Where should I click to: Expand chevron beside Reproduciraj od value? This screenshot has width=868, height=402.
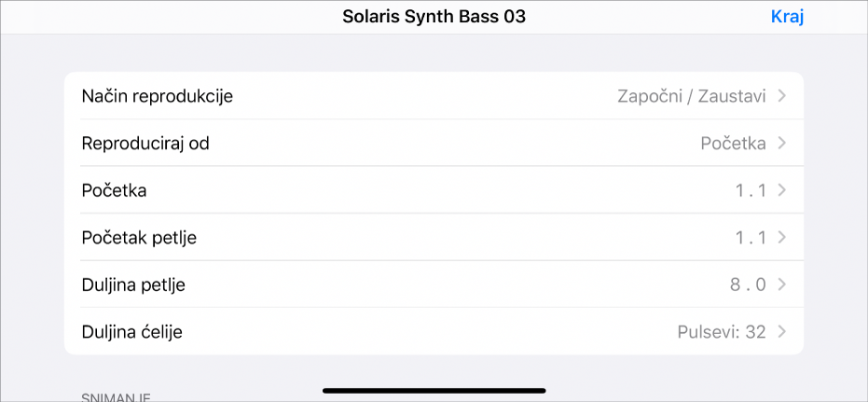(x=781, y=144)
